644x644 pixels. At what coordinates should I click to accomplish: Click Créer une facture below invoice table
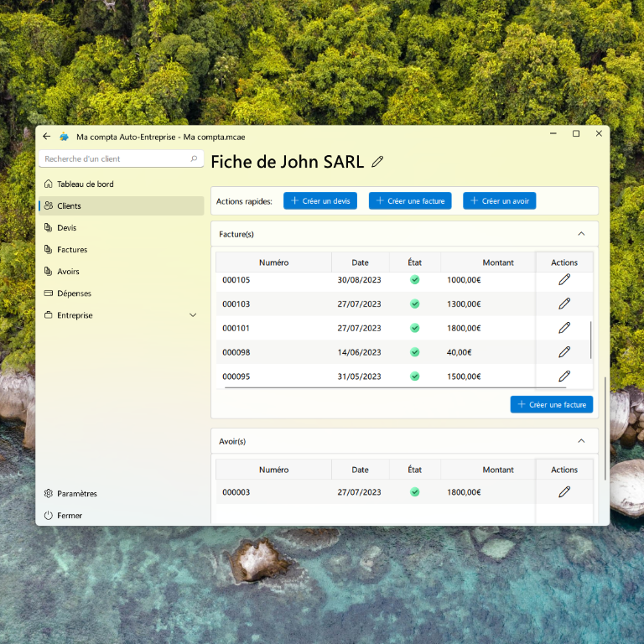tap(551, 405)
